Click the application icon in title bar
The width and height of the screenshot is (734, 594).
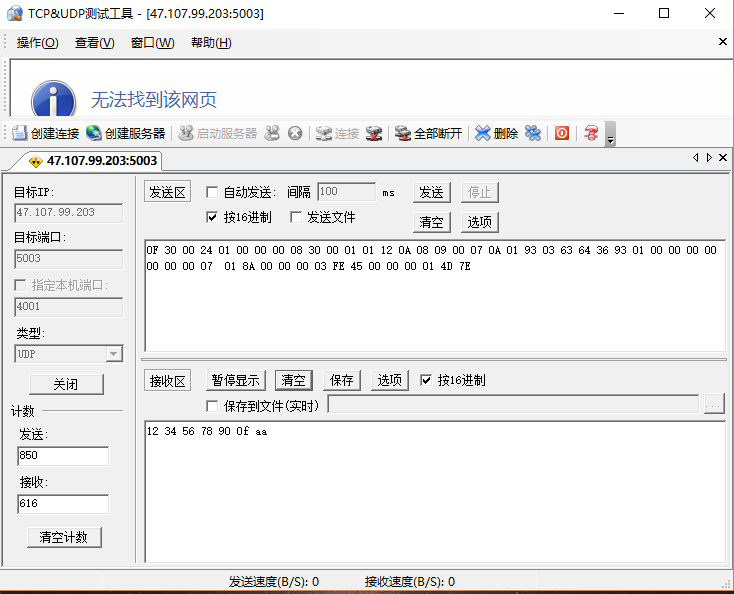15,13
